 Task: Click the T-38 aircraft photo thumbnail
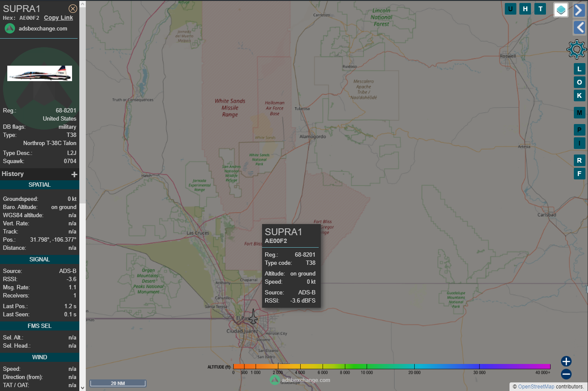pos(39,73)
